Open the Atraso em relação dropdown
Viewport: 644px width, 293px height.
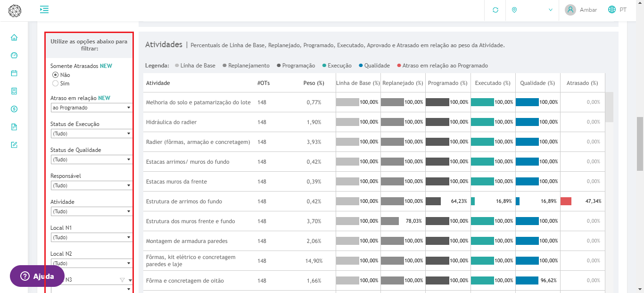coord(91,108)
